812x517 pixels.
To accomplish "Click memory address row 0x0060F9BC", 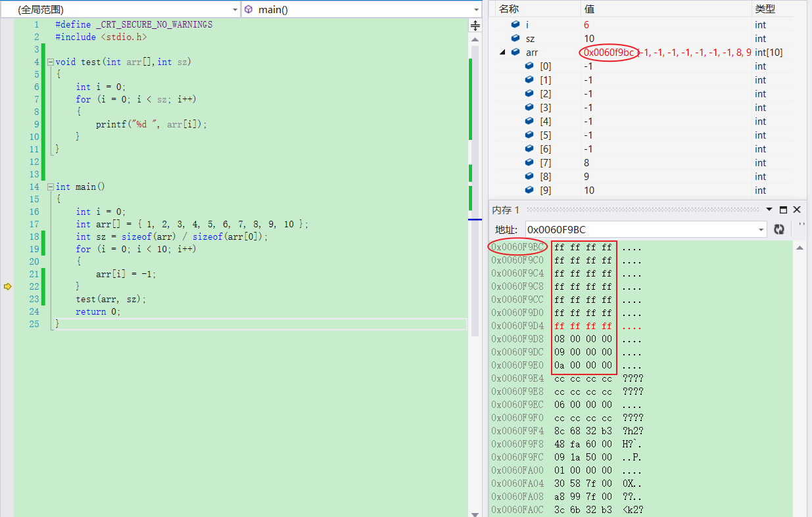I will tap(518, 247).
